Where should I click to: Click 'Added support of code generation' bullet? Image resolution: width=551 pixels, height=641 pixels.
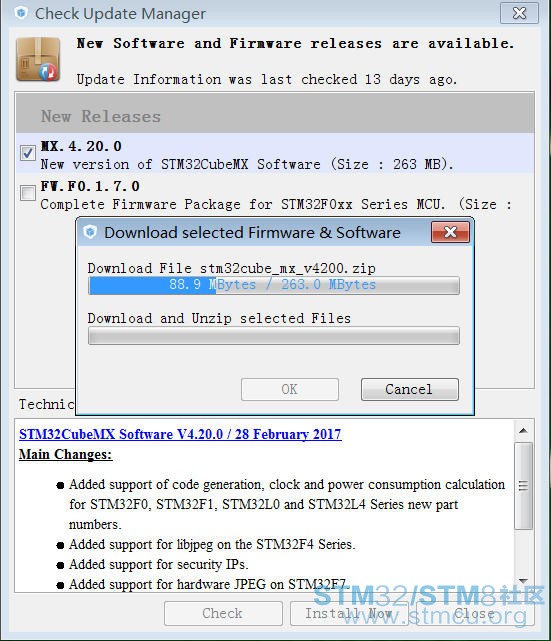coord(287,504)
